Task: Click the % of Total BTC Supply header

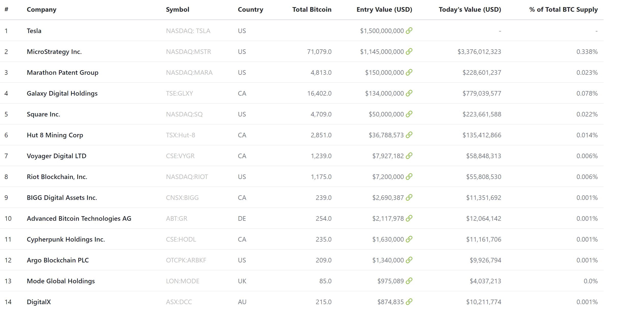Action: [x=563, y=10]
